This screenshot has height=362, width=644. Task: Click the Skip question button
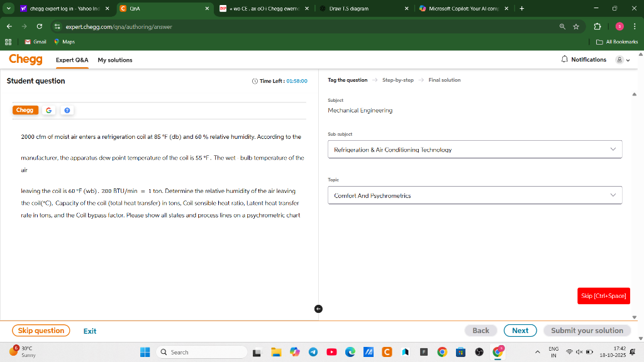pyautogui.click(x=41, y=331)
